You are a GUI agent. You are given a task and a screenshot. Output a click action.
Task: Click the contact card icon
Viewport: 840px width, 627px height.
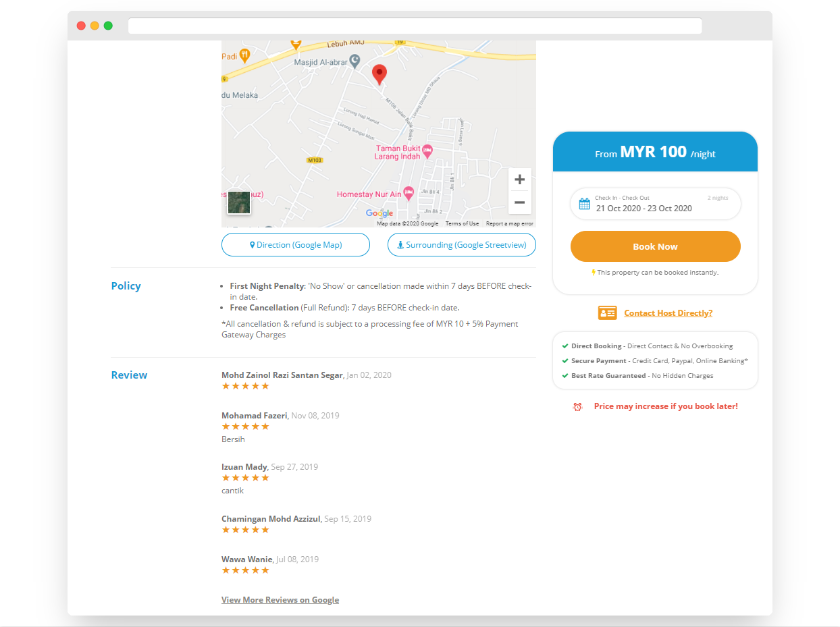pyautogui.click(x=607, y=313)
